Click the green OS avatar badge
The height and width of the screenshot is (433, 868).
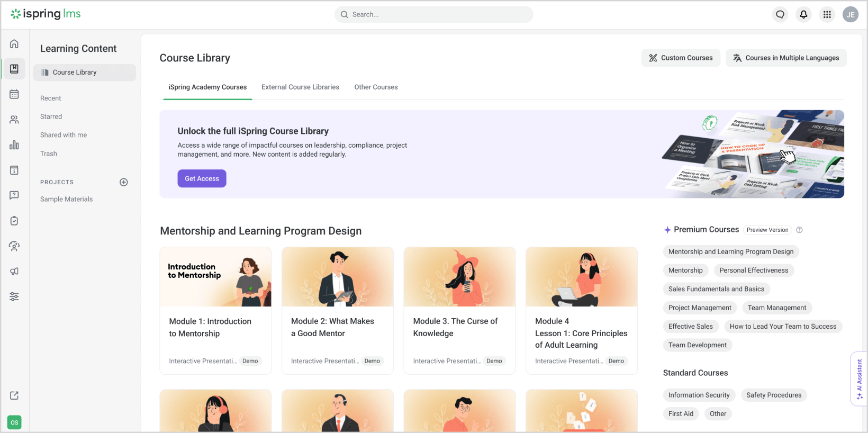[14, 422]
